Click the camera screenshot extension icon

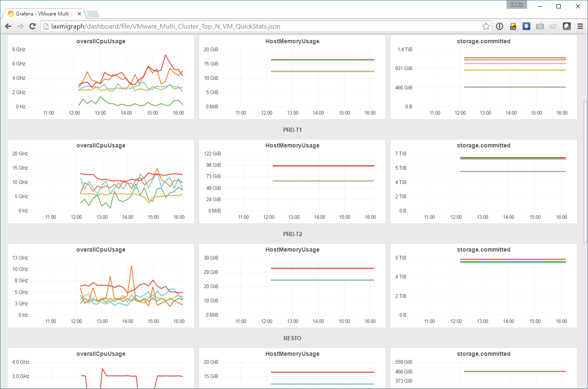pos(540,26)
